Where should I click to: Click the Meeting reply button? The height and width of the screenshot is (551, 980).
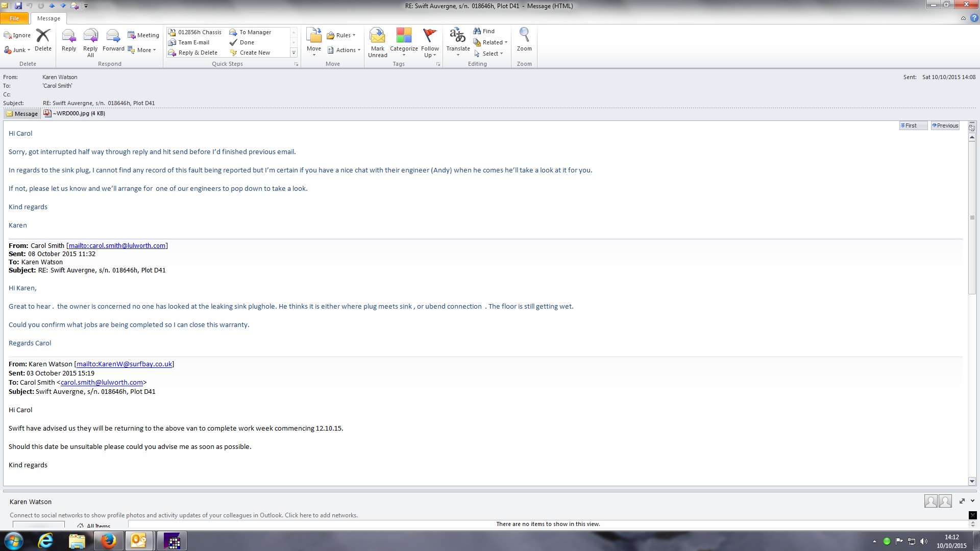point(143,35)
